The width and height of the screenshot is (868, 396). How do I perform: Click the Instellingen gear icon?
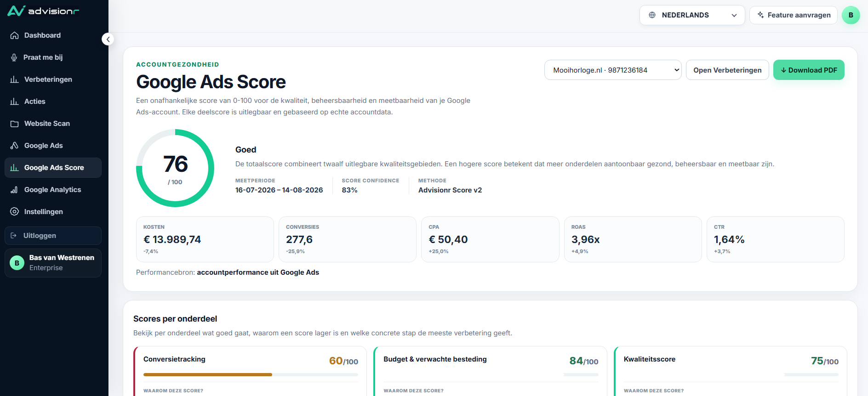[14, 212]
